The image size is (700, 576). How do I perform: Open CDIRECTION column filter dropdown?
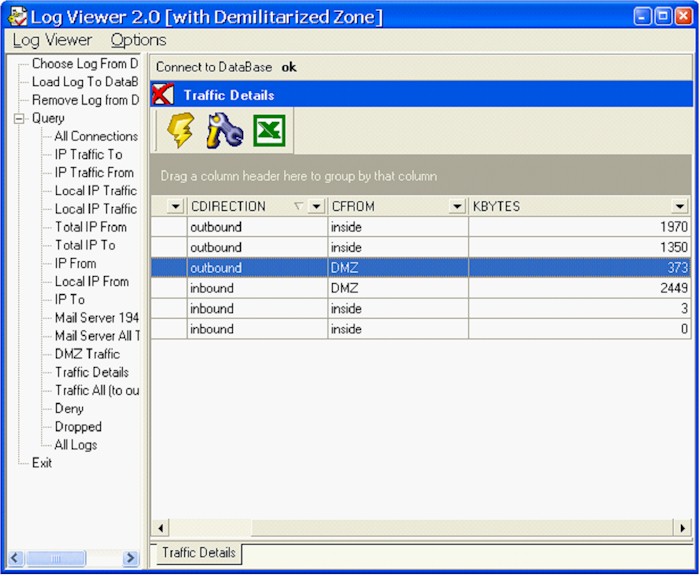(x=316, y=206)
